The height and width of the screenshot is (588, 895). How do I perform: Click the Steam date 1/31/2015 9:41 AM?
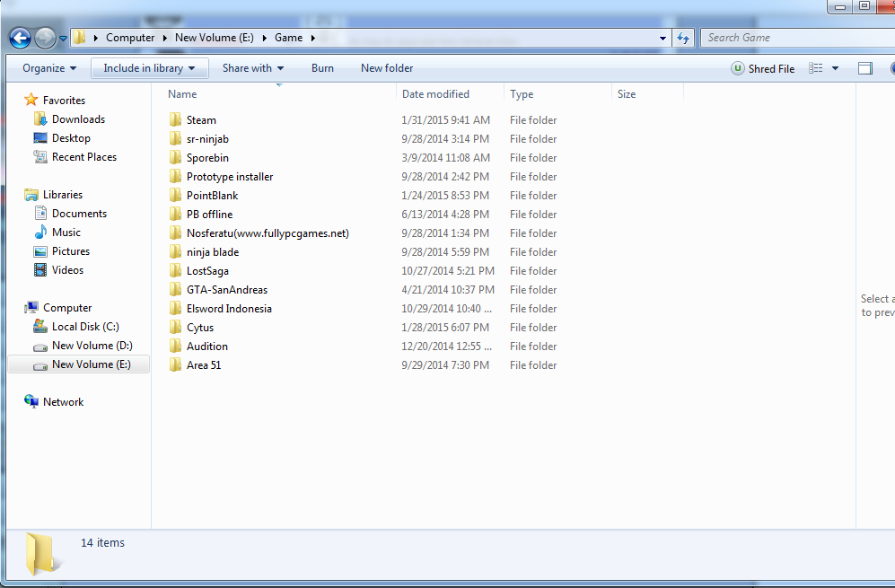tap(445, 120)
